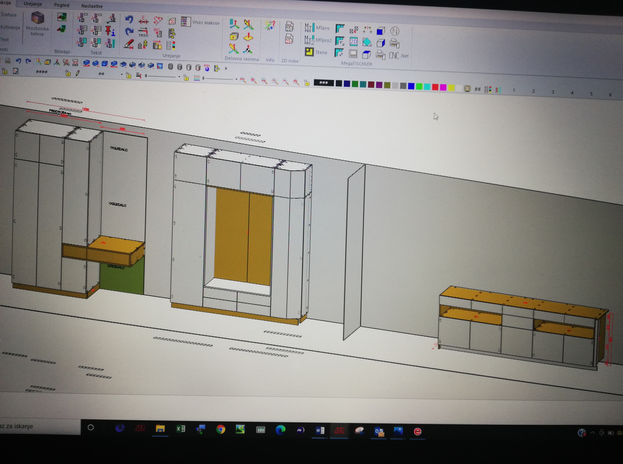623x464 pixels.
Task: Click the yellow box work plane icon
Action: [x=234, y=37]
